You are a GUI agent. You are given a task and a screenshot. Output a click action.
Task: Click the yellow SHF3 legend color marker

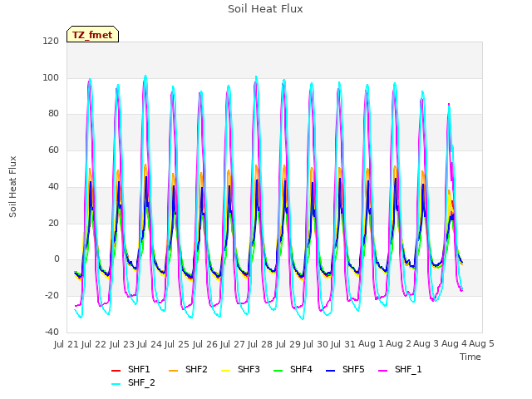[x=225, y=371]
